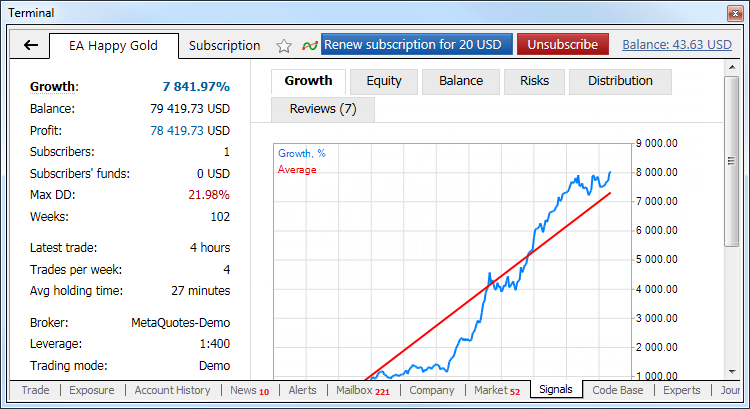Switch to the Exposure tab

pyautogui.click(x=92, y=390)
